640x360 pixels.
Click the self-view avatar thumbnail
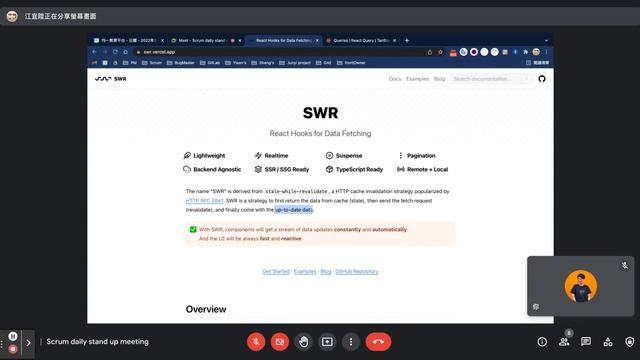point(580,286)
